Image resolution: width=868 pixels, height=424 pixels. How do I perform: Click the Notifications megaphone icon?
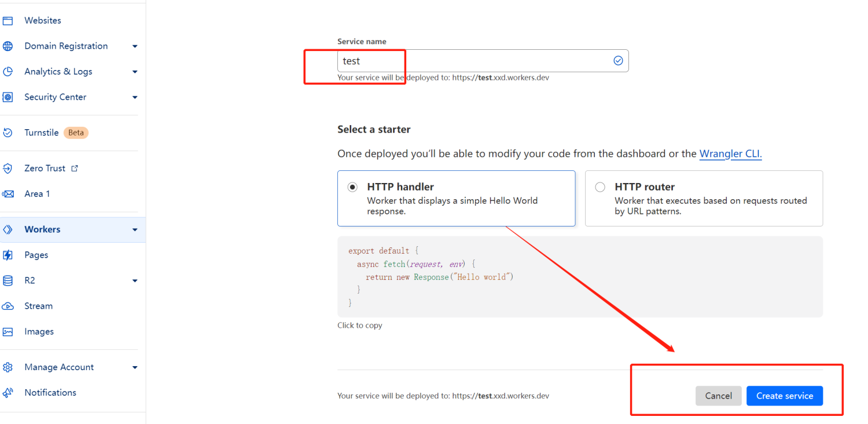click(8, 393)
